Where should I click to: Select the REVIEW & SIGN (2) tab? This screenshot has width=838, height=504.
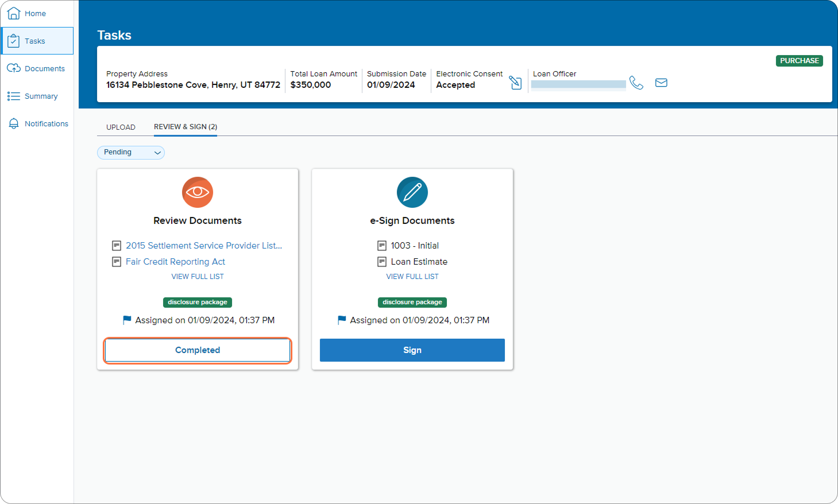[186, 127]
